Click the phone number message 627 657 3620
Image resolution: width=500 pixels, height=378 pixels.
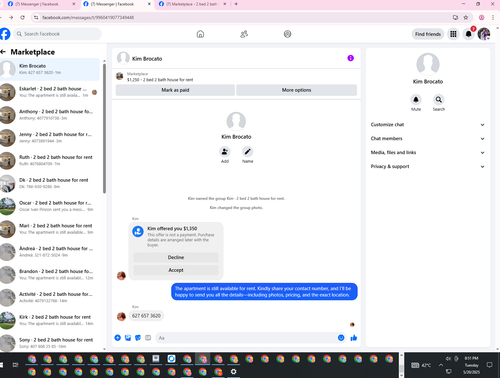(146, 316)
